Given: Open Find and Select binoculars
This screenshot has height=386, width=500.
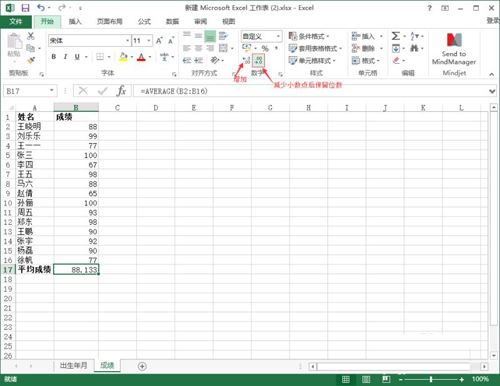Looking at the screenshot, I should click(x=414, y=48).
